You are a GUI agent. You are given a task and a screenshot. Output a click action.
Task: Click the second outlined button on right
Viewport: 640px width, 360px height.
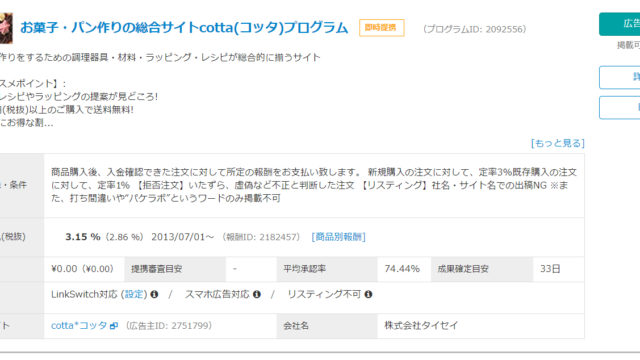(620, 107)
